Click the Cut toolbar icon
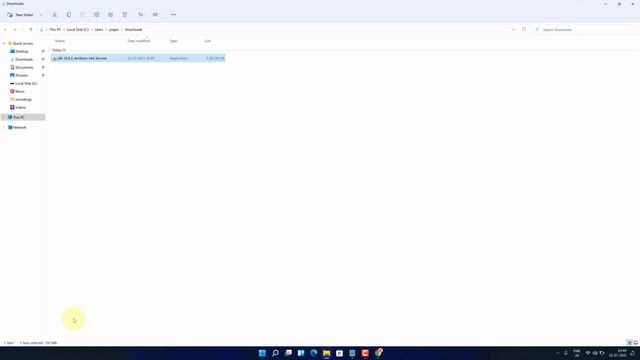Image resolution: width=640 pixels, height=360 pixels. coord(55,15)
